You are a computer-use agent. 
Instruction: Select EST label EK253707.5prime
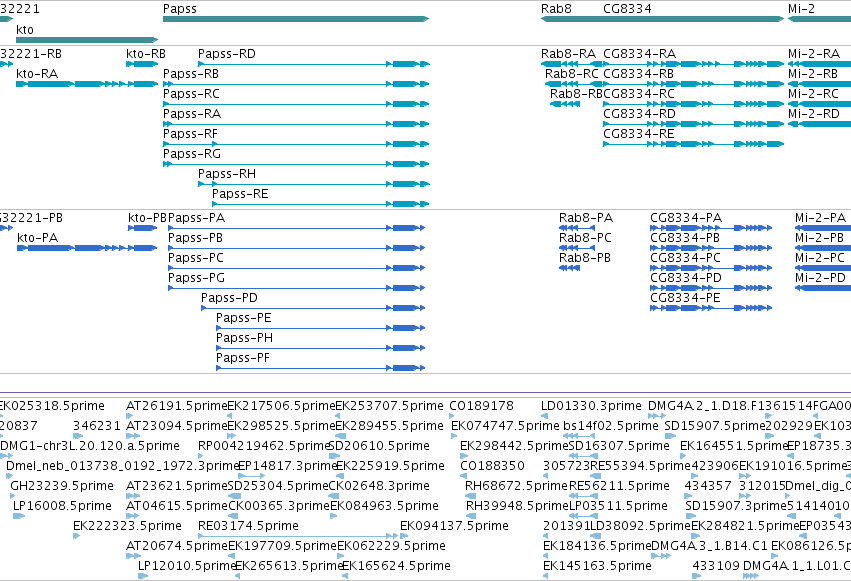tap(390, 406)
